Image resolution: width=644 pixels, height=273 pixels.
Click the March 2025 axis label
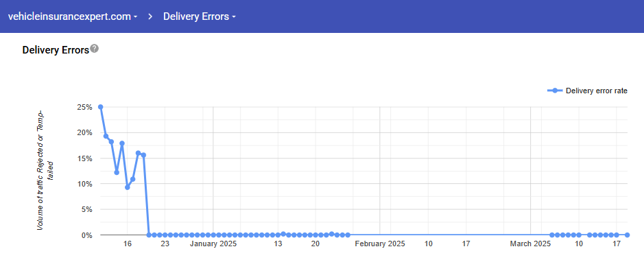pos(530,244)
